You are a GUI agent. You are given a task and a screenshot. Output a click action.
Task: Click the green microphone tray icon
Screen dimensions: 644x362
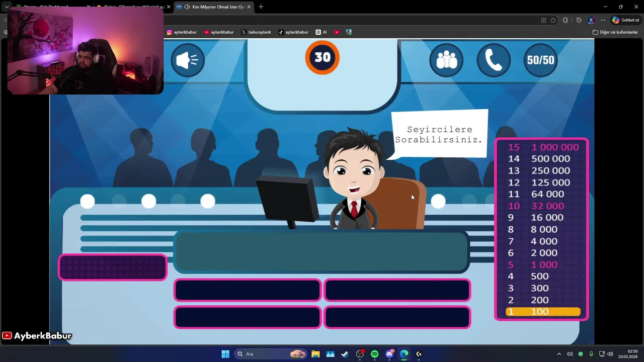click(x=591, y=354)
